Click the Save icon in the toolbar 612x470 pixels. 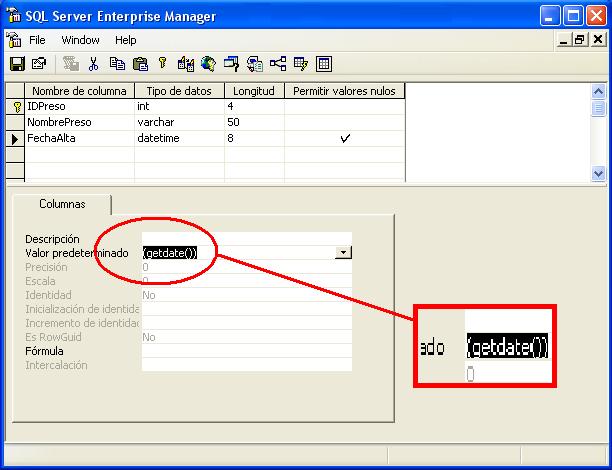[17, 64]
